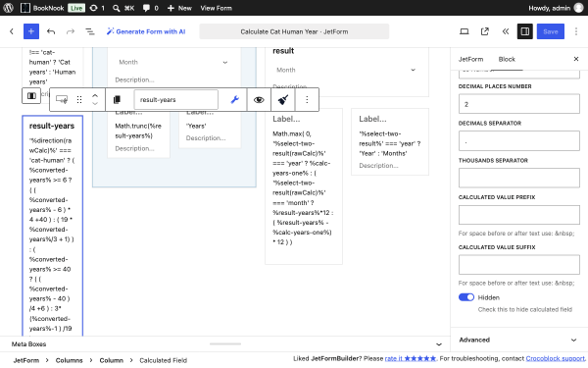
Task: Go back using the left chevron
Action: pyautogui.click(x=12, y=31)
